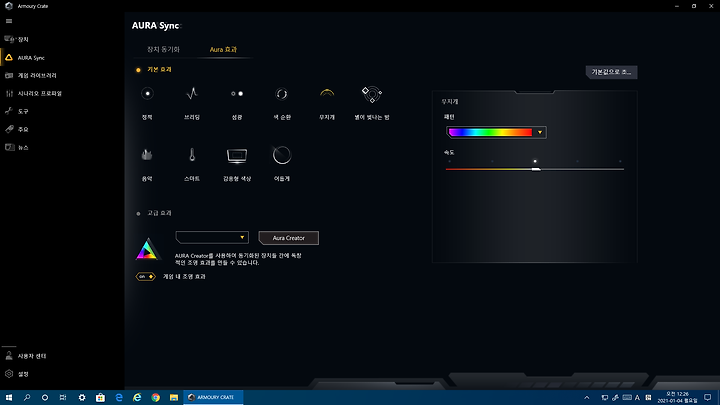This screenshot has height=405, width=720.
Task: Launch Microsoft Edge Legacy from the taskbar
Action: coord(119,397)
